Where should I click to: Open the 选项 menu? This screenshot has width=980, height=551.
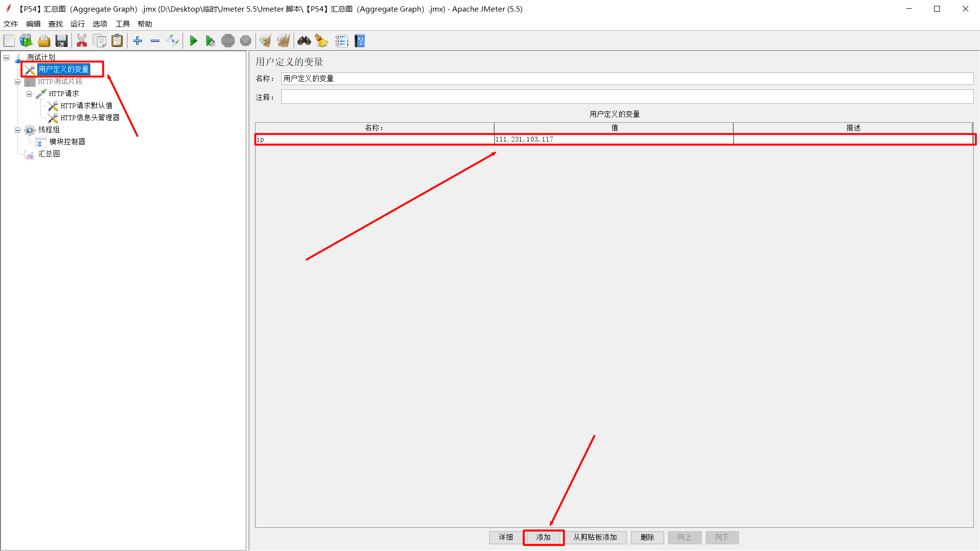(x=99, y=24)
